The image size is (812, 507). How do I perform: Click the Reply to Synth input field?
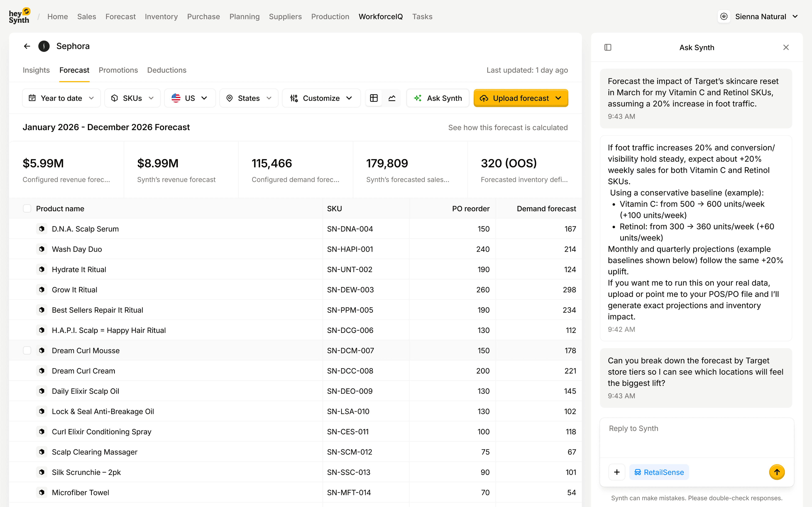point(696,436)
